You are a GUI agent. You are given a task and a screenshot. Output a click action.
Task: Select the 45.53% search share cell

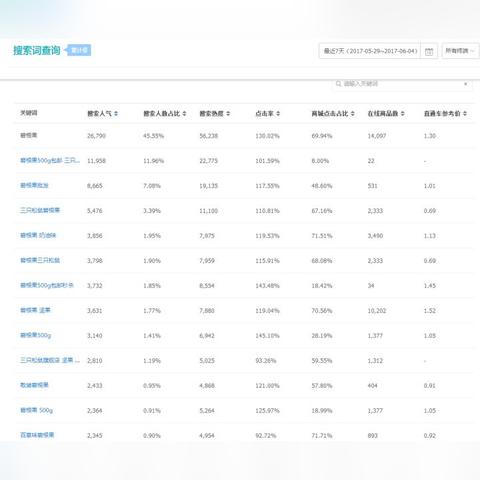pos(153,136)
